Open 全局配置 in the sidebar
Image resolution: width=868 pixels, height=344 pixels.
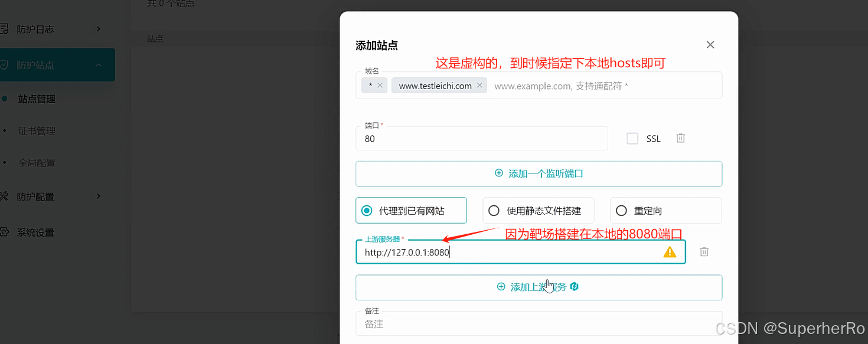click(x=37, y=163)
